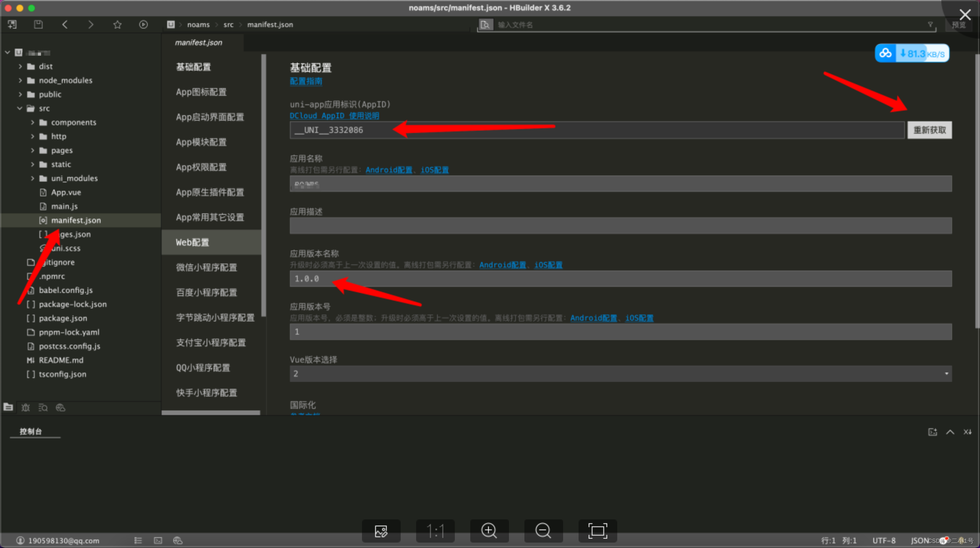The width and height of the screenshot is (980, 548).
Task: Click the status bar terminal icon
Action: pos(158,540)
